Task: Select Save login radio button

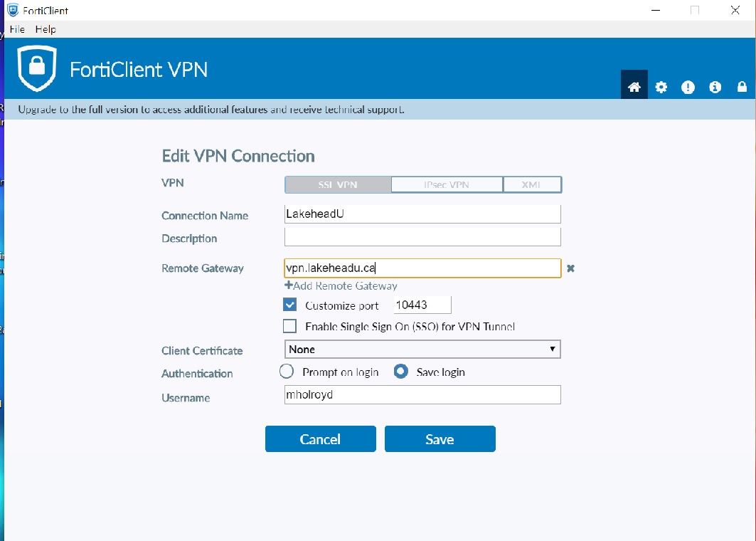Action: pos(401,372)
